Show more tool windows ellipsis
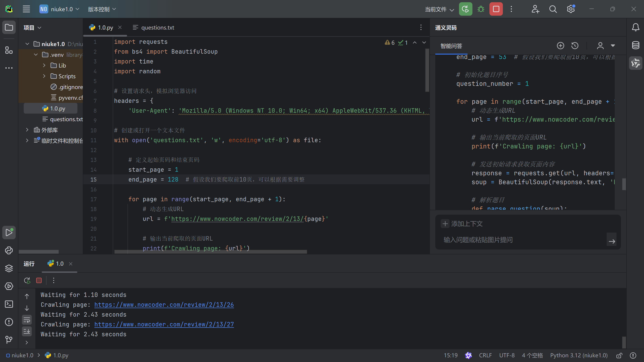The height and width of the screenshot is (362, 644). click(x=9, y=68)
